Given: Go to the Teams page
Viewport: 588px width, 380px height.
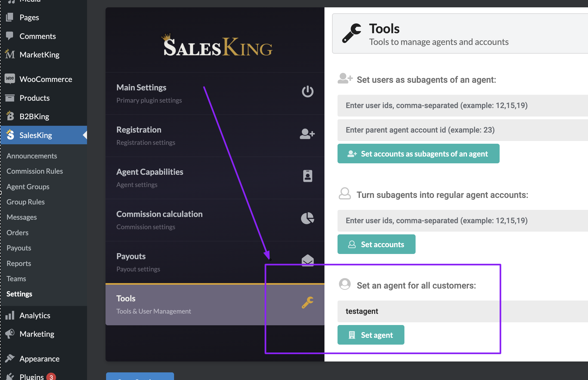Looking at the screenshot, I should point(16,278).
